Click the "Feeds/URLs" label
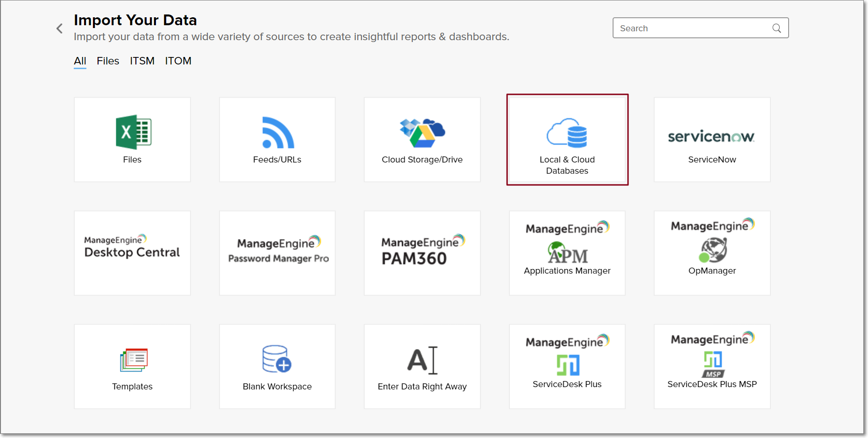Viewport: 868px width, 438px height. click(277, 160)
